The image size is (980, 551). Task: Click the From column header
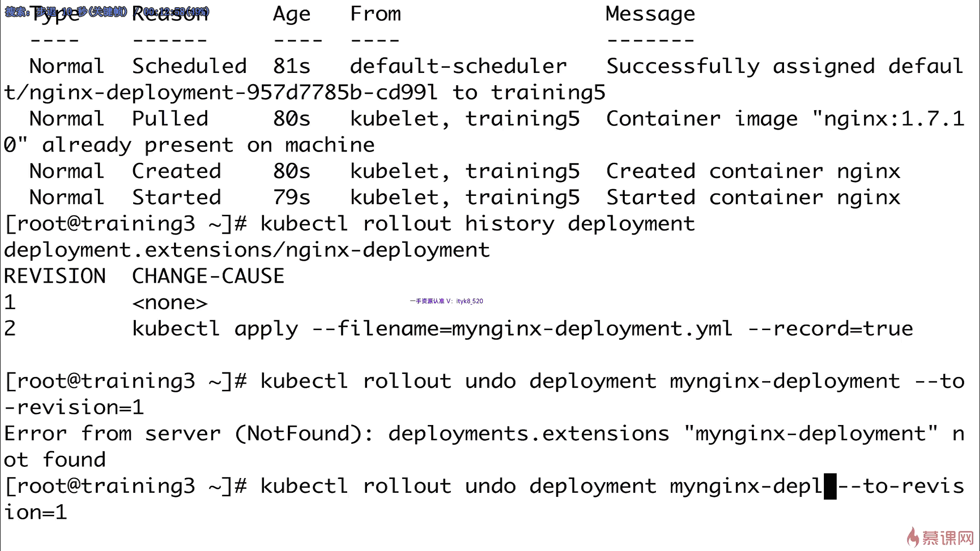375,14
